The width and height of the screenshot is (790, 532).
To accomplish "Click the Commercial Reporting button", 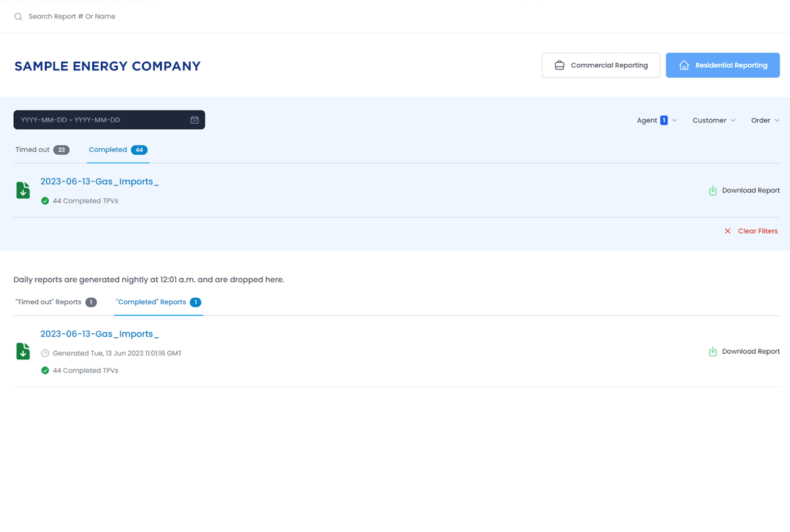I will click(600, 65).
